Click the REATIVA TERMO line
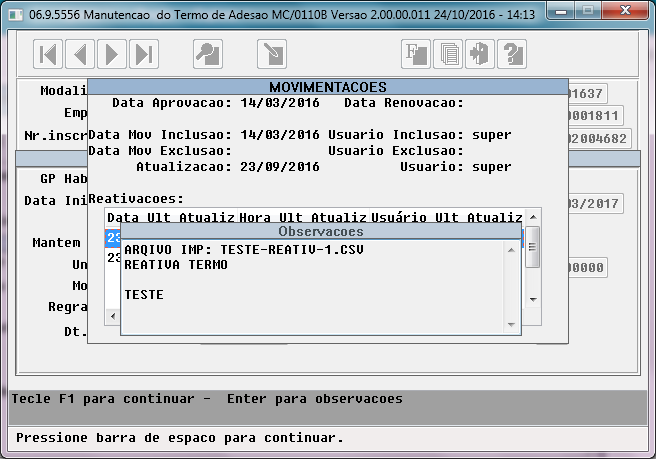Viewport: 656px width, 459px height. coord(176,265)
